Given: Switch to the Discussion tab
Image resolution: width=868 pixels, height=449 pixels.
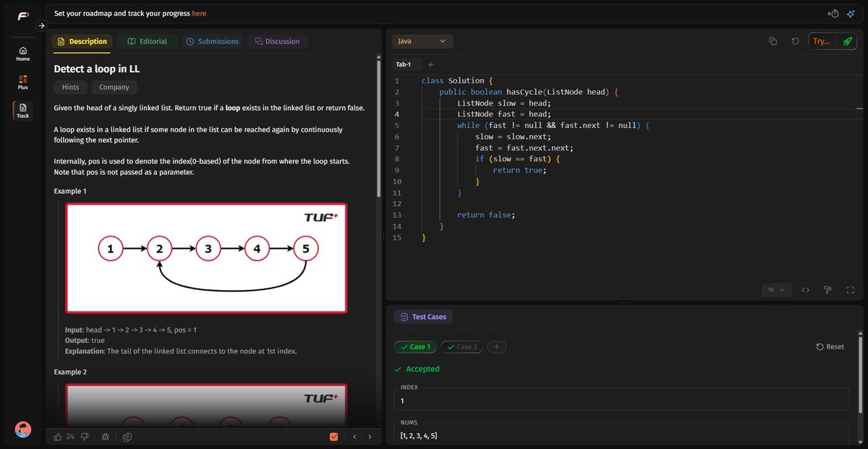Looking at the screenshot, I should 277,41.
